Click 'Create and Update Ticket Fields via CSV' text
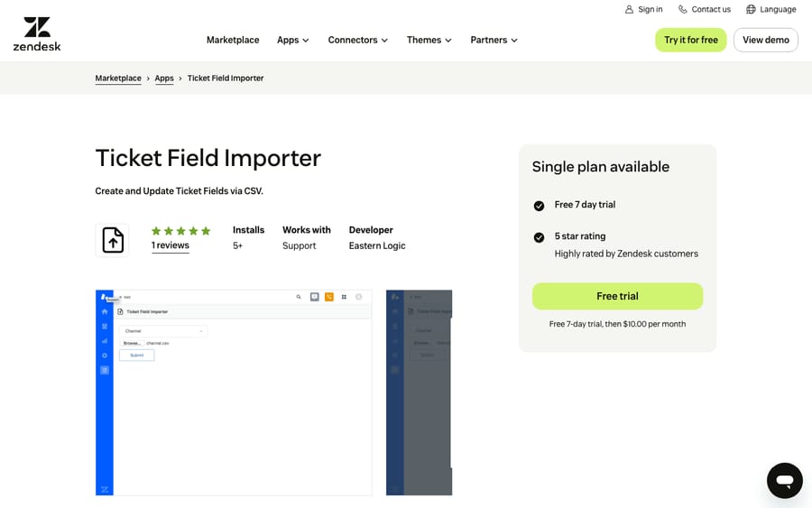 [x=180, y=191]
